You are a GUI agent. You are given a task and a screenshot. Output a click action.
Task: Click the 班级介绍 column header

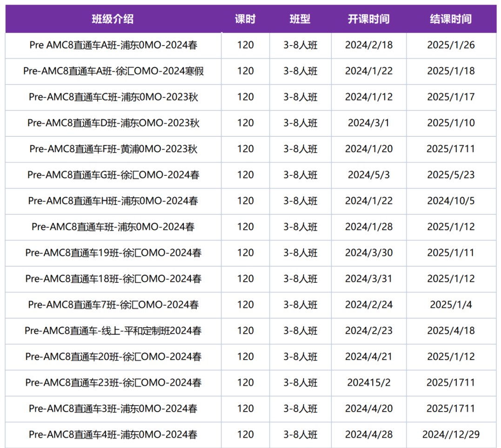pos(113,19)
